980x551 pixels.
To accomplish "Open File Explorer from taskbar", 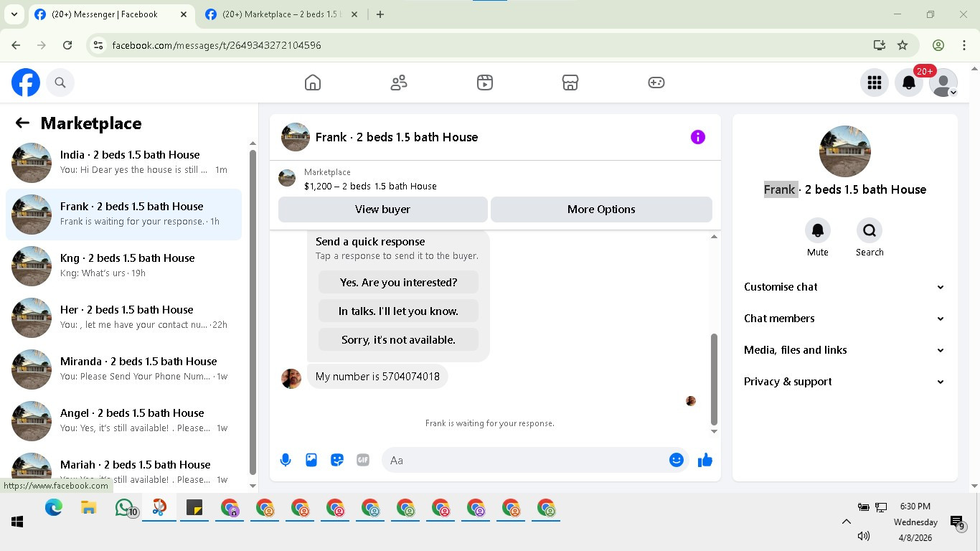I will 88,508.
